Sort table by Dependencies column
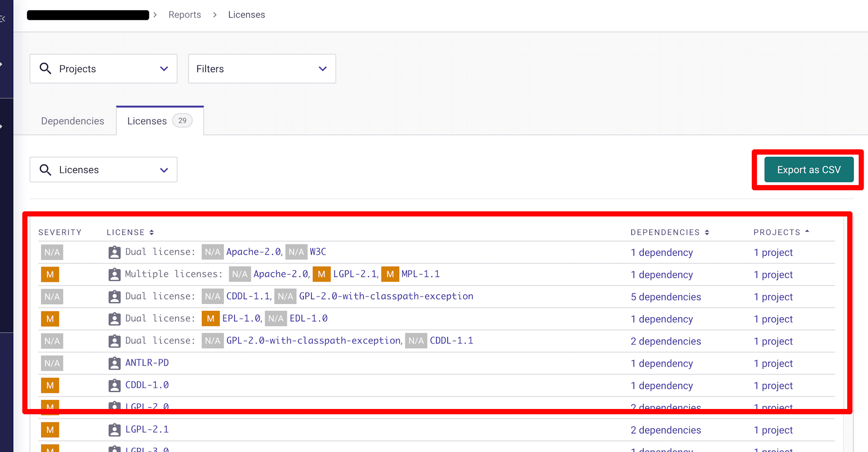Screen dimensions: 868x452 pyautogui.click(x=670, y=232)
